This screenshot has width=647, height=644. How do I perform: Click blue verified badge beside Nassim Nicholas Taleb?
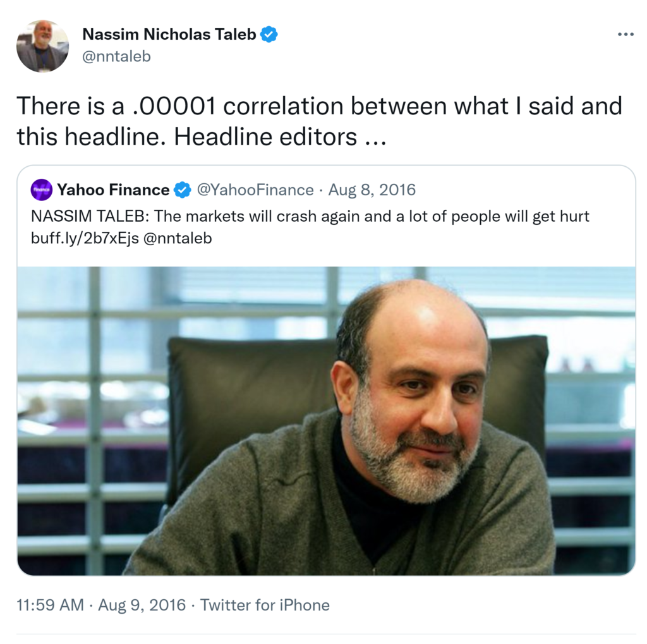click(x=269, y=35)
